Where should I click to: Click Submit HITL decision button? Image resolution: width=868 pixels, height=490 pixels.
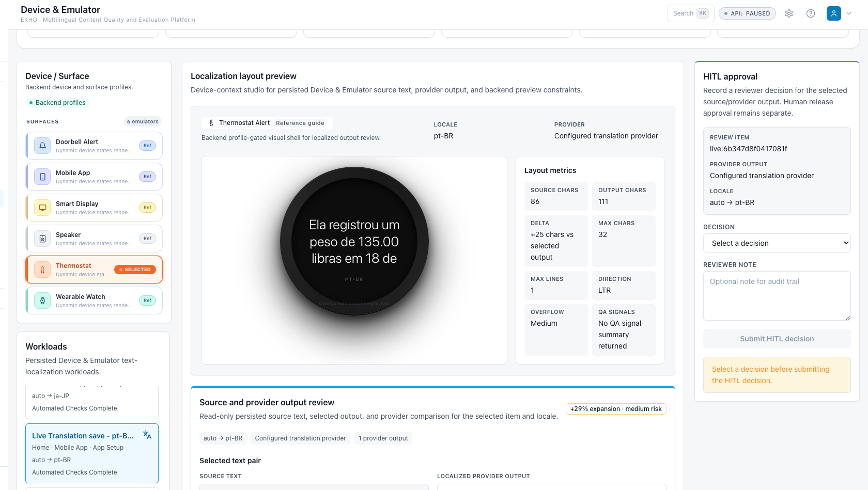777,339
